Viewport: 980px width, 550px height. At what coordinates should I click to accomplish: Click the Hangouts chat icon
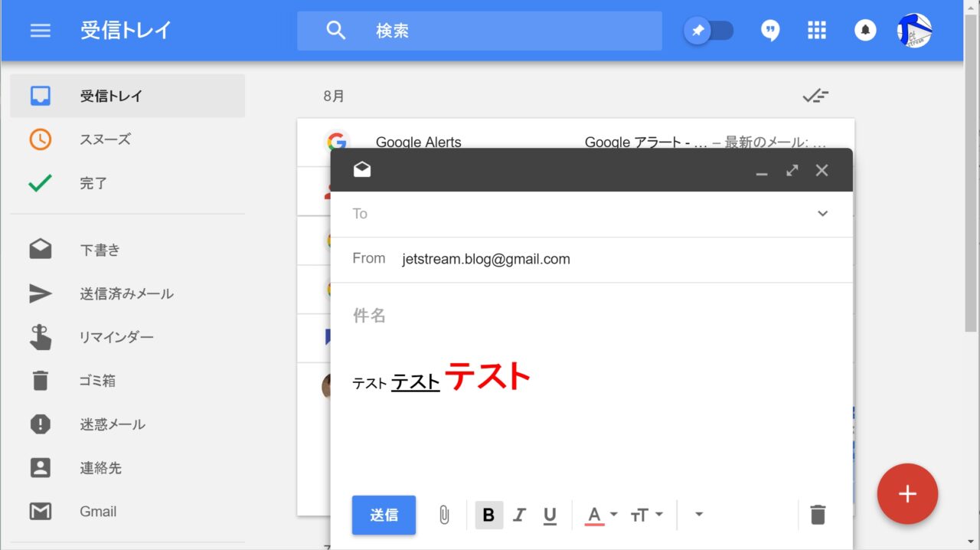tap(770, 31)
